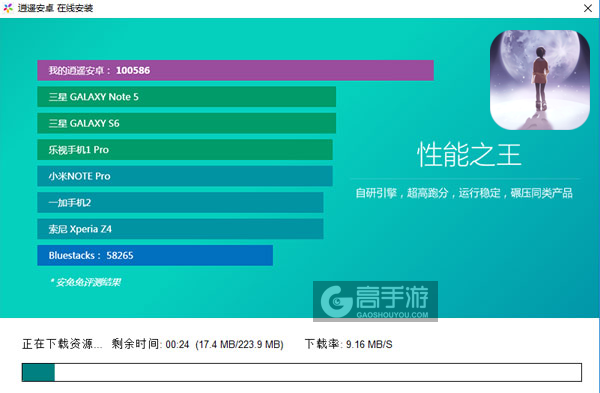Image resolution: width=600 pixels, height=393 pixels.
Task: Click the 17.4 MB/223.9 MB size text
Action: coord(239,344)
